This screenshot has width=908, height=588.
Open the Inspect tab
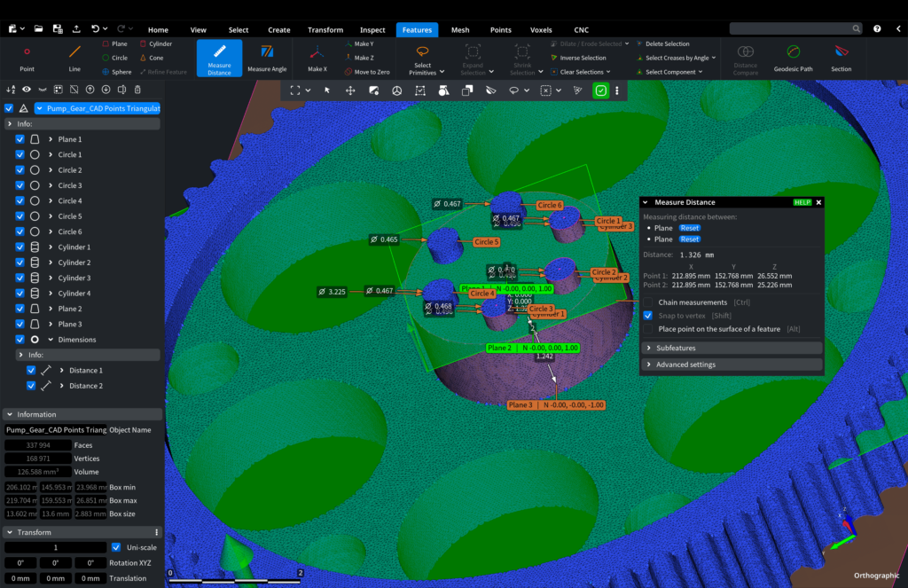(372, 29)
